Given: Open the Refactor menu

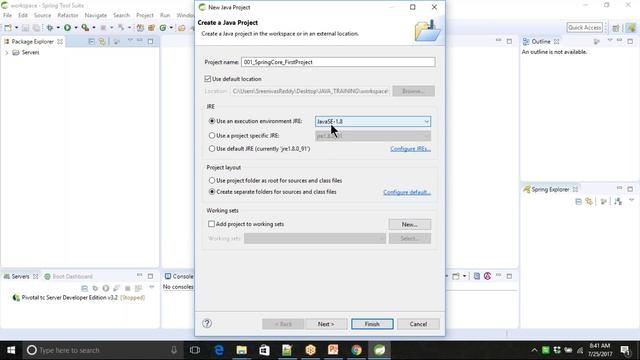Looking at the screenshot, I should (x=68, y=16).
